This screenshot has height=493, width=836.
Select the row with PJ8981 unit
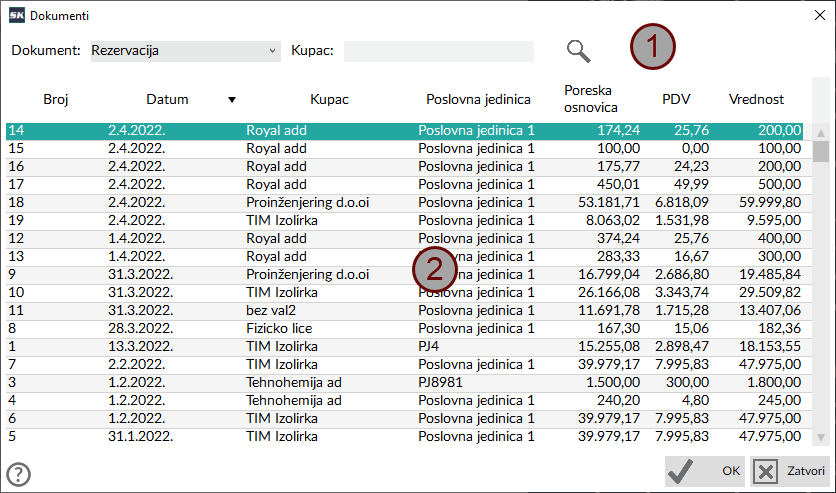404,383
